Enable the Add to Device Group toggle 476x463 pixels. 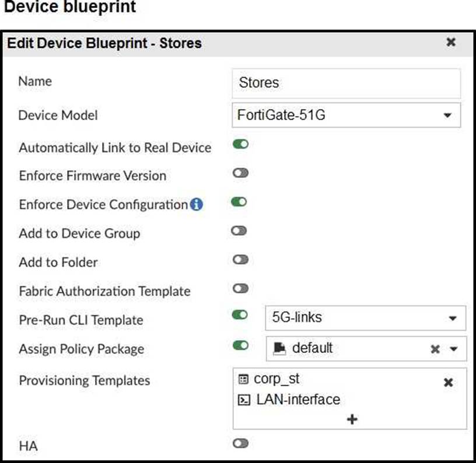pos(240,231)
